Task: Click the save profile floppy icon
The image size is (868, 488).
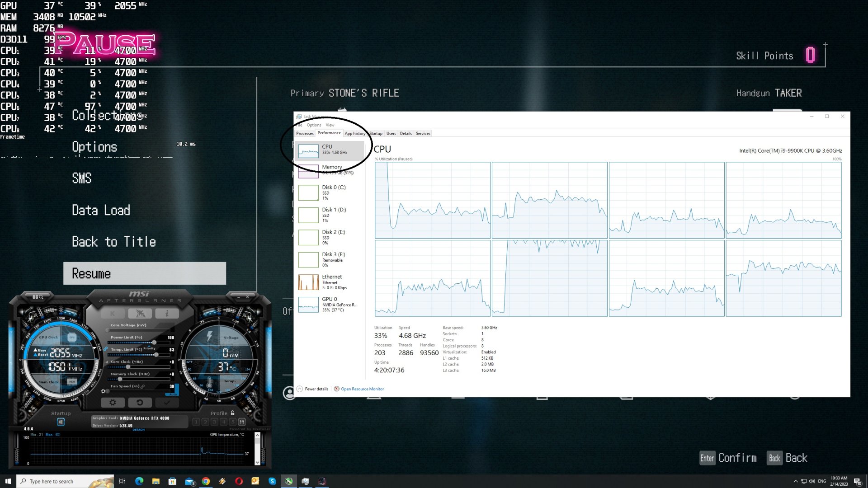Action: [242, 422]
